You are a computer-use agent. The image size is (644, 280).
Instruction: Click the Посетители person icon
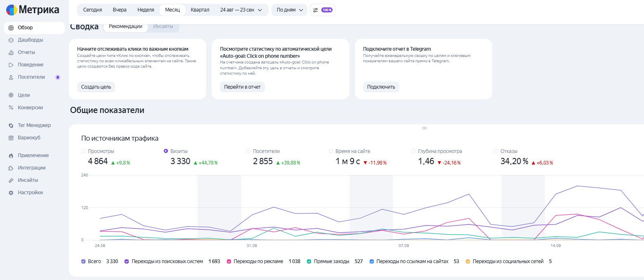pyautogui.click(x=11, y=77)
